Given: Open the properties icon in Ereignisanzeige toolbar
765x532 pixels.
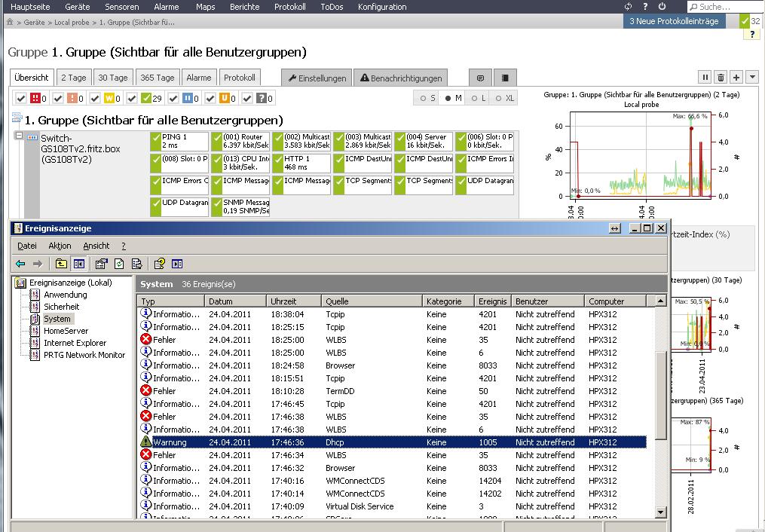Looking at the screenshot, I should [x=101, y=264].
